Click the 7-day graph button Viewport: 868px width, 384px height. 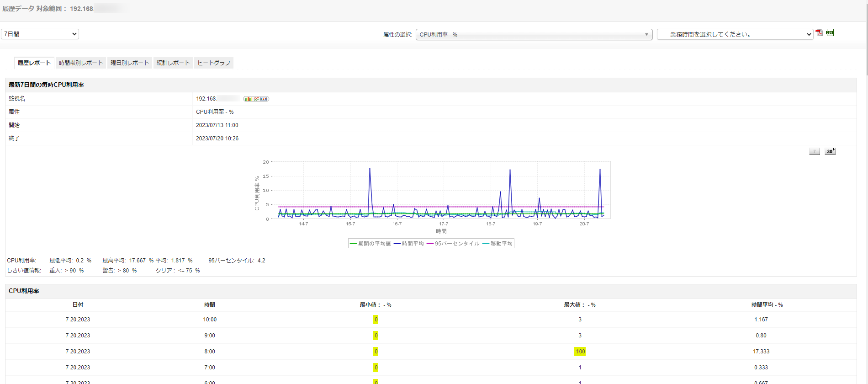click(814, 151)
